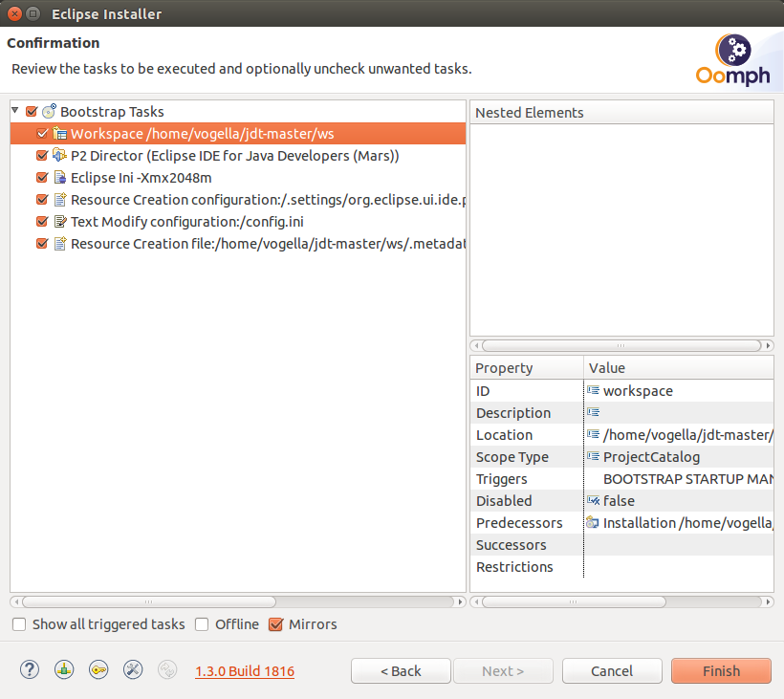Uncheck the Resource Creation configuration checkbox

pyautogui.click(x=42, y=200)
